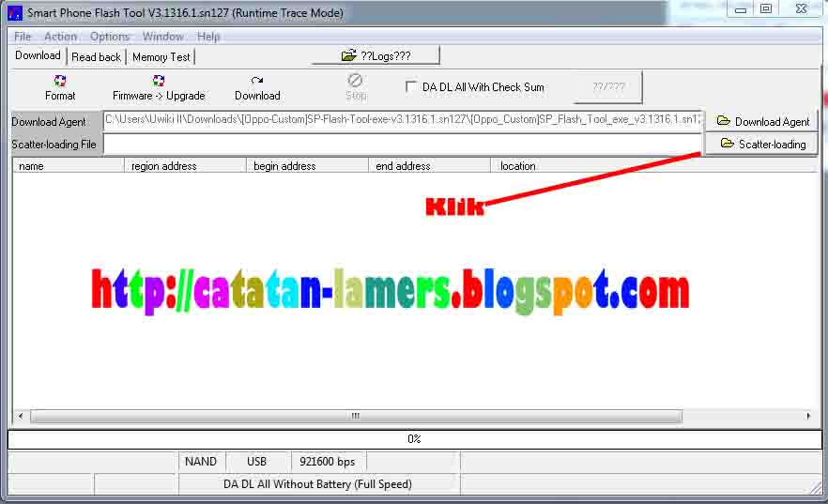
Task: Click the greyed ??/??? button
Action: (608, 86)
